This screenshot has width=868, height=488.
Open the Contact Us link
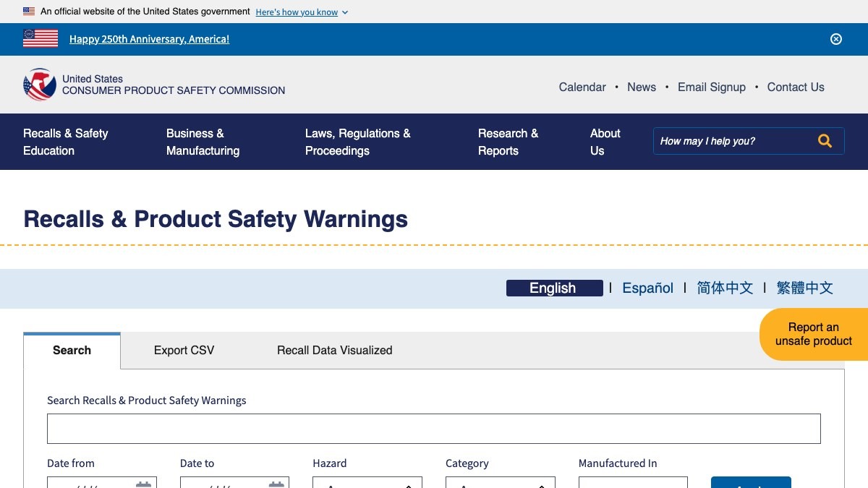[796, 87]
